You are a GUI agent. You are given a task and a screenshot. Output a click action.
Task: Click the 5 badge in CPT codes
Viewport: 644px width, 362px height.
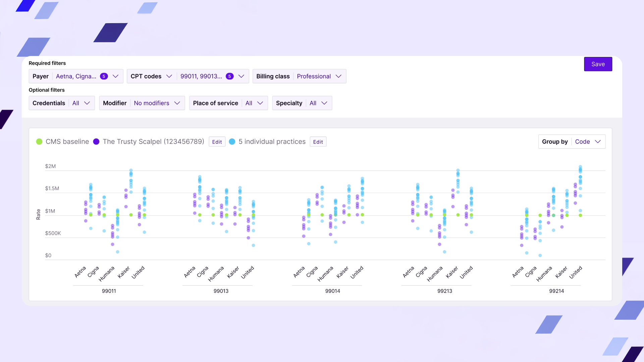[229, 76]
